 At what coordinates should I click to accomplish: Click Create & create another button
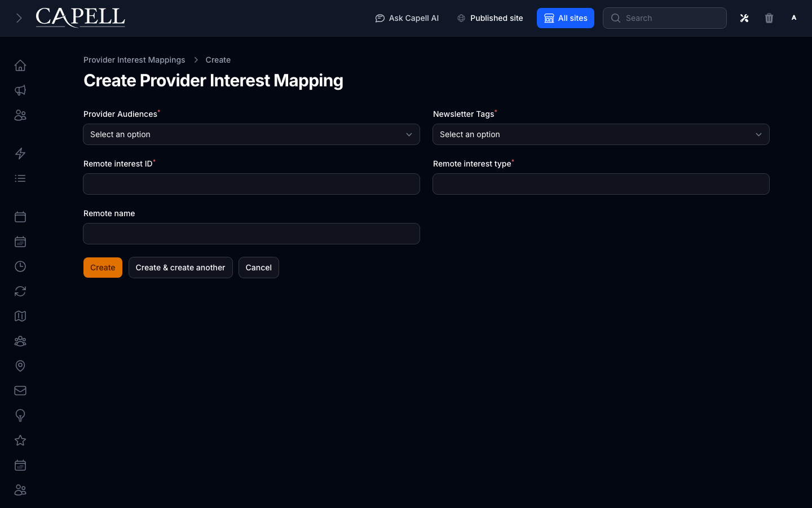click(x=180, y=268)
